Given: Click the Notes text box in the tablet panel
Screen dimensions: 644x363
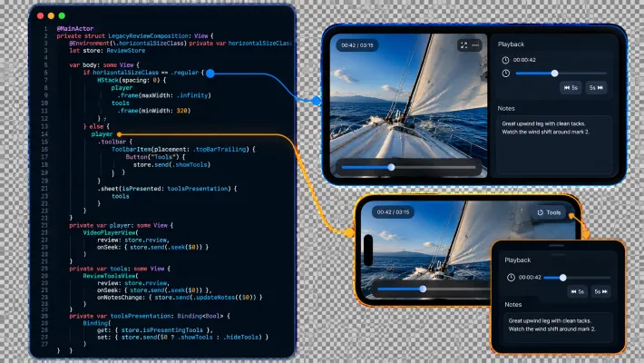Looking at the screenshot, I should pos(554,144).
